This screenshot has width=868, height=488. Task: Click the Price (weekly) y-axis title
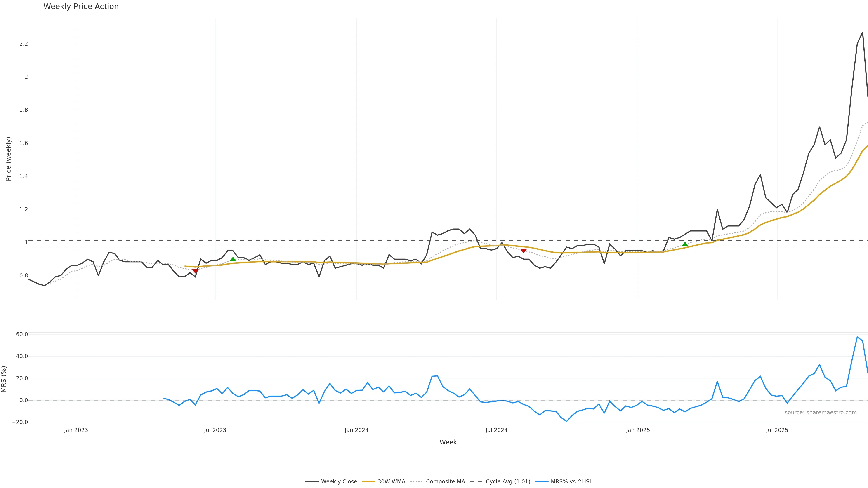(x=8, y=159)
